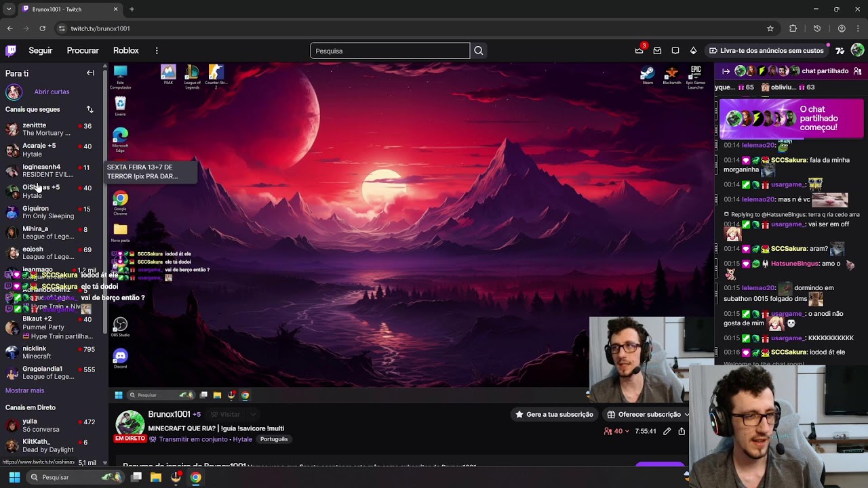Click Counter-Strike 2 desktop icon
The image size is (868, 488).
tap(216, 77)
